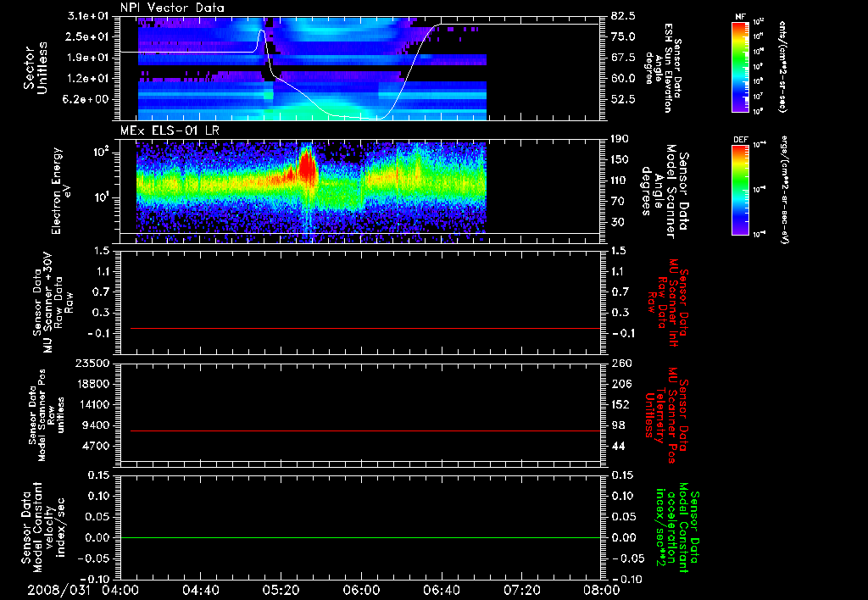Click the white sun elevation curve peak

click(261, 31)
